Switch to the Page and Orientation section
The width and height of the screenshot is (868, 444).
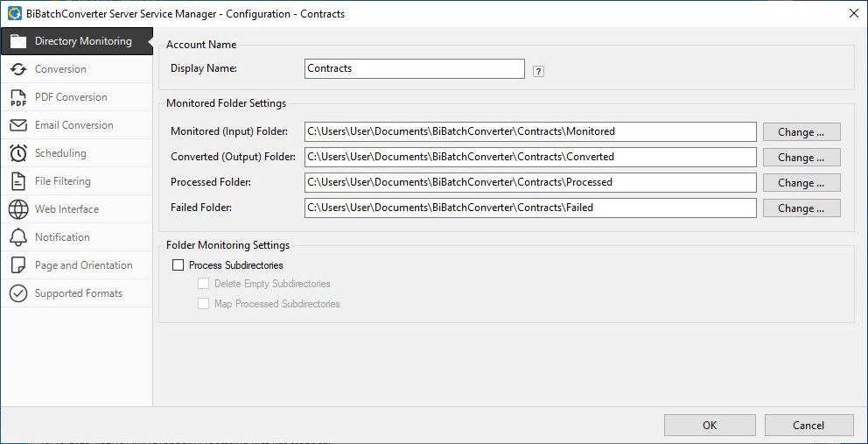pyautogui.click(x=83, y=265)
